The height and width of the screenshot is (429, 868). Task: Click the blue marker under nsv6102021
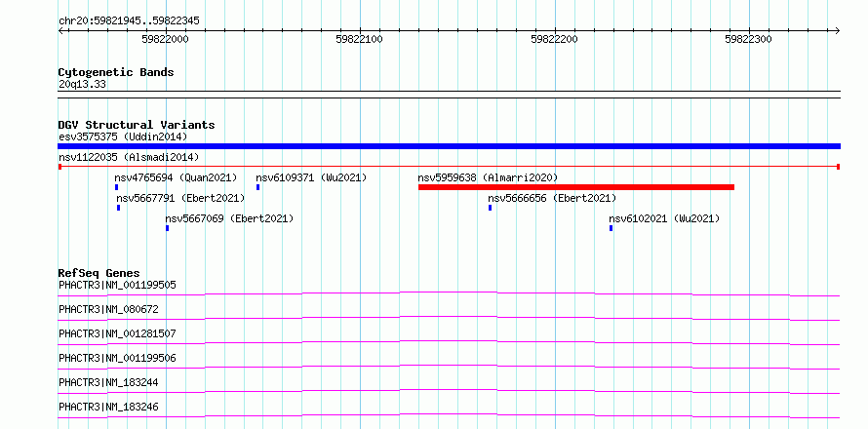612,228
